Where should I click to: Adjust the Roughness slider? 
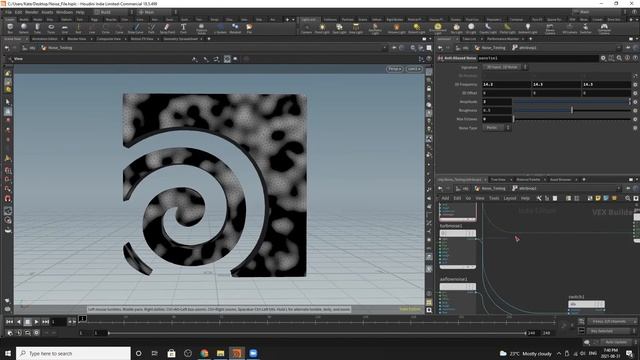pos(571,110)
